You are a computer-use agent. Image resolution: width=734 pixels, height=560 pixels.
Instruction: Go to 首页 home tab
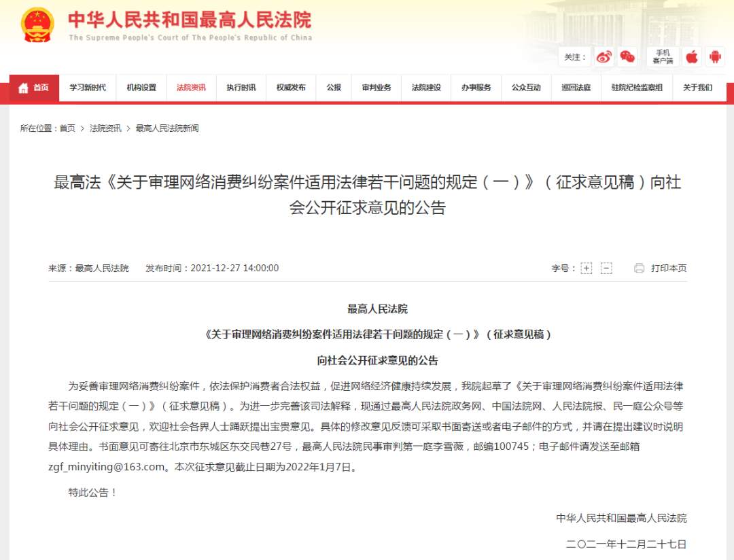(34, 88)
